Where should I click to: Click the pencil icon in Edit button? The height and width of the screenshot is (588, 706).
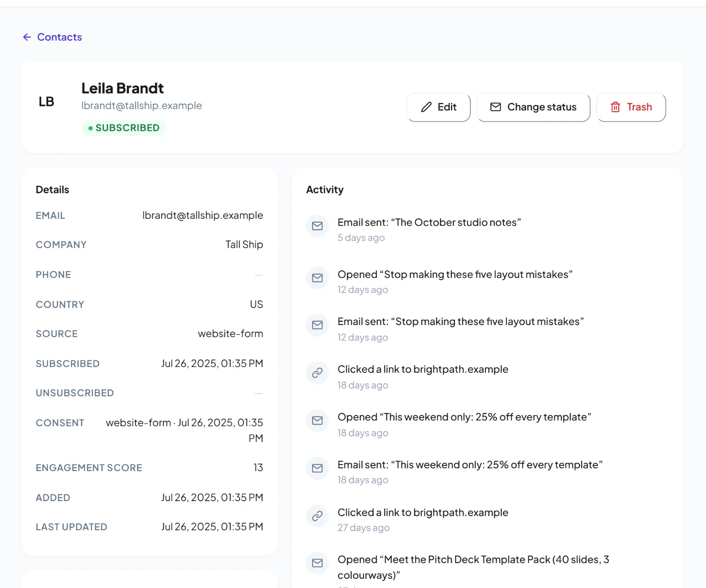click(x=426, y=107)
